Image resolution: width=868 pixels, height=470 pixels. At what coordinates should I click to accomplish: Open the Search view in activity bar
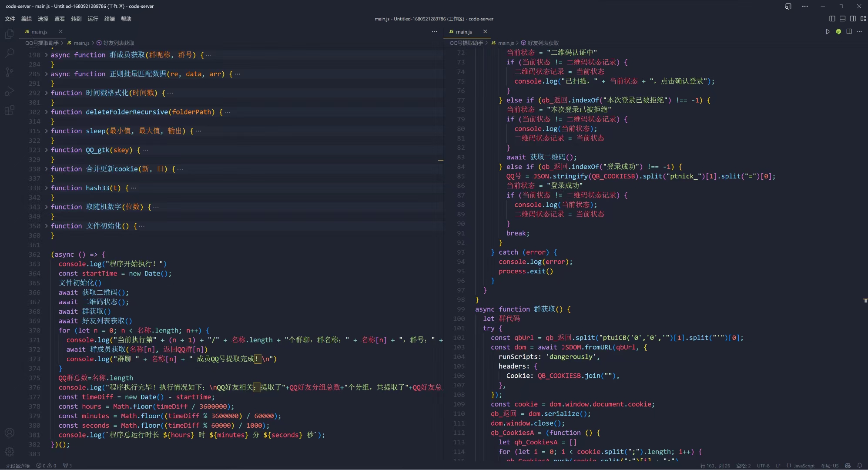(9, 53)
